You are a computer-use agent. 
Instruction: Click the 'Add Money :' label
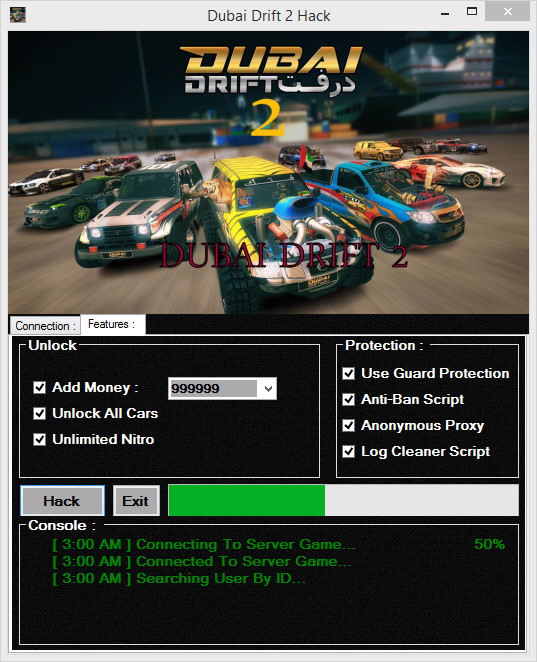[95, 388]
